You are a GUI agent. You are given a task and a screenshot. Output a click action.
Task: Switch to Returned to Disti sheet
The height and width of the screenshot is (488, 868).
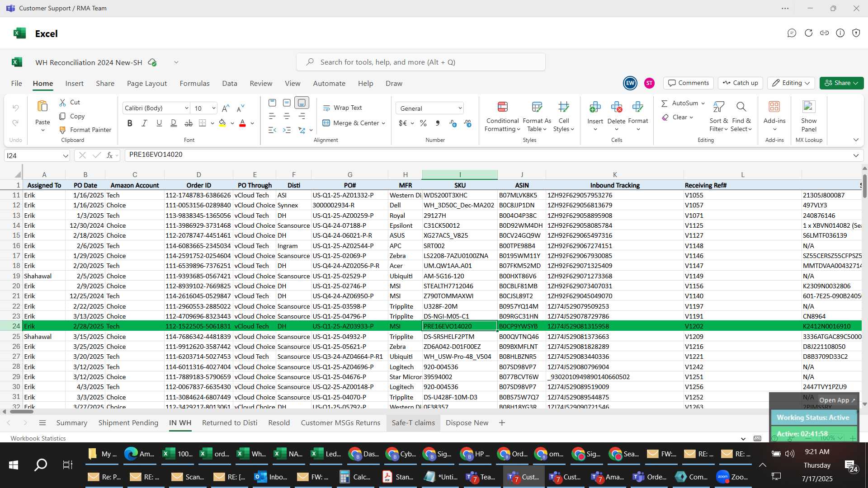[230, 423]
